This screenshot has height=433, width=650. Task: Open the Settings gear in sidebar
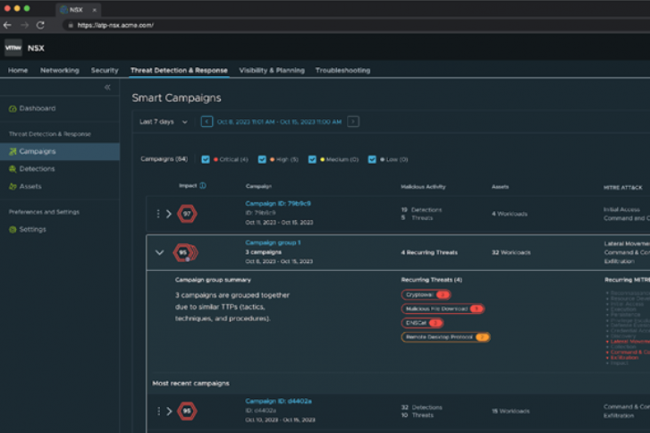pos(13,229)
